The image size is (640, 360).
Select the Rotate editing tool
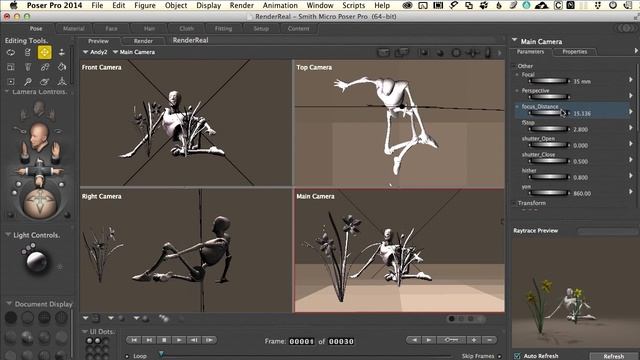[11, 52]
